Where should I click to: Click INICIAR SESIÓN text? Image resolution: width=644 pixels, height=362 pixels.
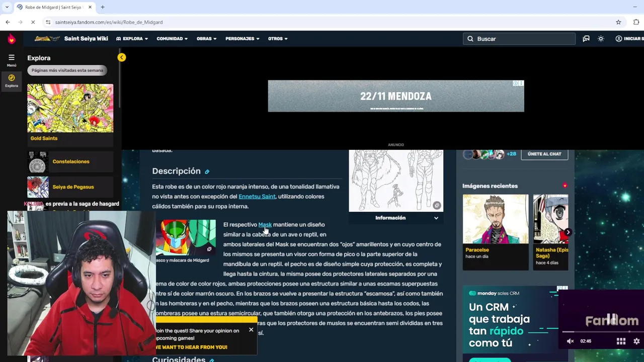coord(633,39)
